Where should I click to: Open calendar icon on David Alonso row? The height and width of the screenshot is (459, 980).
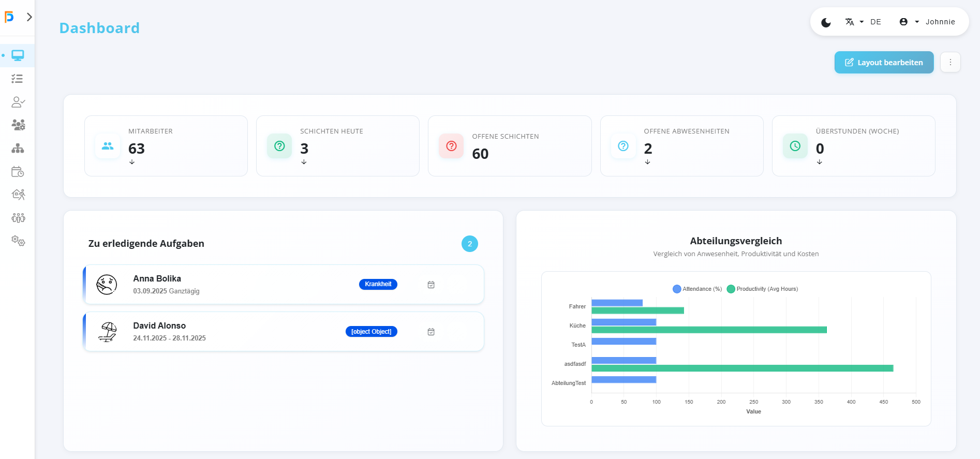click(x=431, y=332)
